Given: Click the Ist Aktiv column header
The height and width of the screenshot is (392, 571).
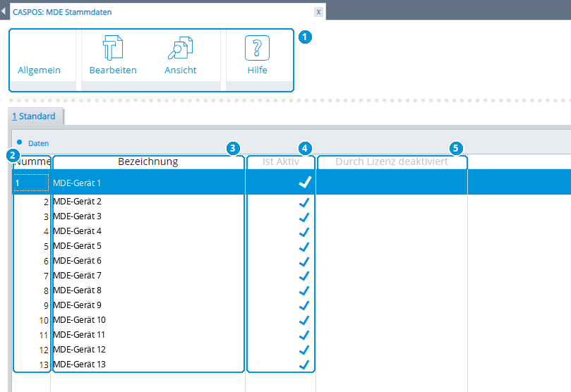Looking at the screenshot, I should click(281, 162).
